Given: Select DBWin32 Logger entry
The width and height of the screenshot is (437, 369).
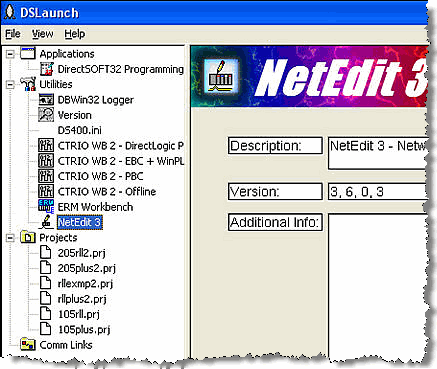Looking at the screenshot, I should [x=95, y=100].
